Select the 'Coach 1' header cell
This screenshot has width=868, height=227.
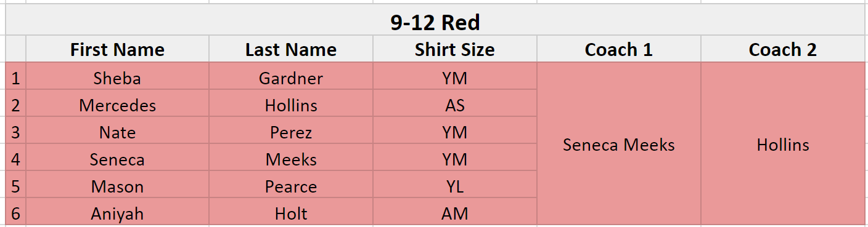pos(619,49)
